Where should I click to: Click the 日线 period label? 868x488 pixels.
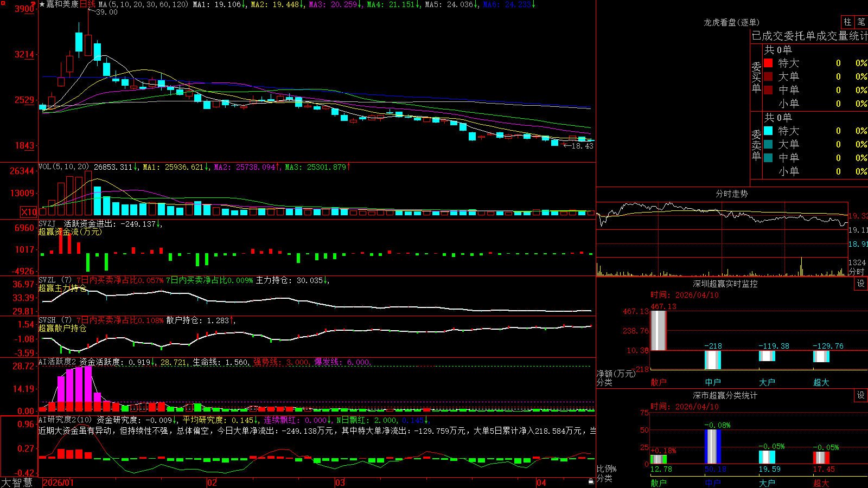click(87, 4)
